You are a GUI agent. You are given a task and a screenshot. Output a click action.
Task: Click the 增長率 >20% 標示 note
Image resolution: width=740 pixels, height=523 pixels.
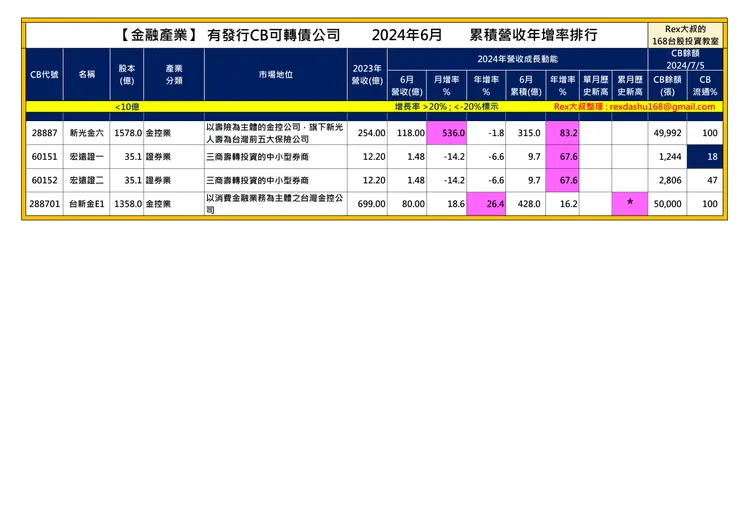(x=446, y=107)
